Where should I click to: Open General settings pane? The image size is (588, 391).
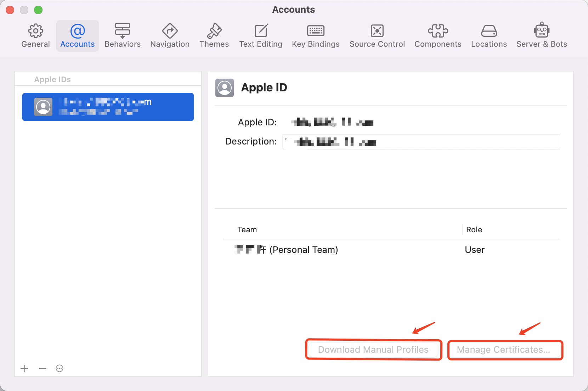pyautogui.click(x=35, y=35)
